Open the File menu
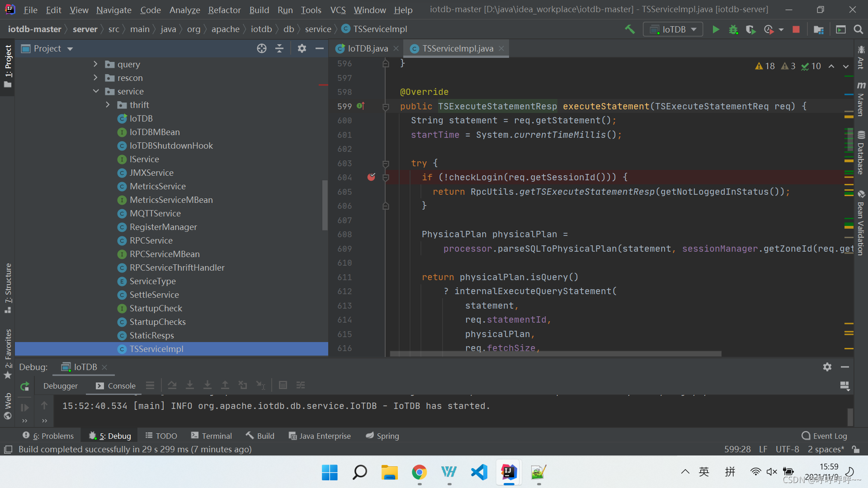Image resolution: width=868 pixels, height=488 pixels. point(30,10)
